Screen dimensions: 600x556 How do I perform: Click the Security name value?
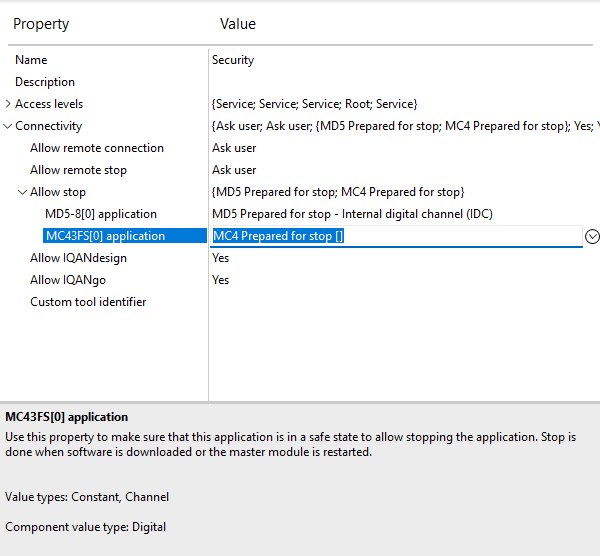pos(233,60)
